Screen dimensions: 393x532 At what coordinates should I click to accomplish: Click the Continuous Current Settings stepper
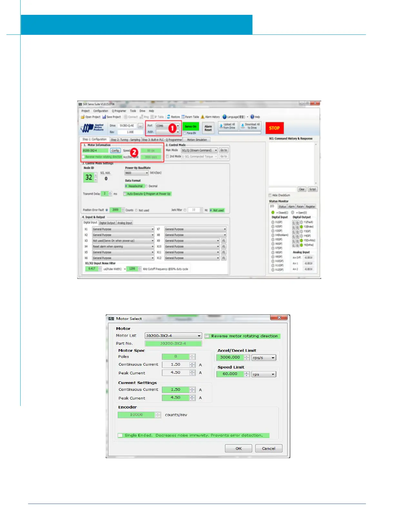pyautogui.click(x=192, y=390)
